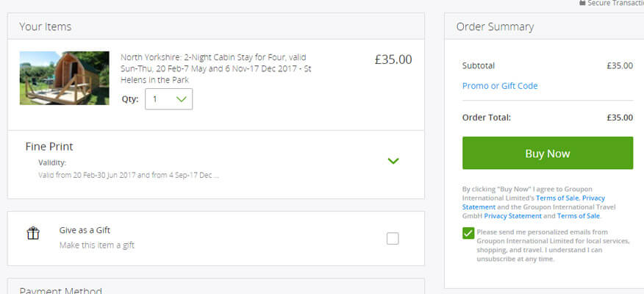
Task: Click the Fine Print heading
Action: (49, 146)
